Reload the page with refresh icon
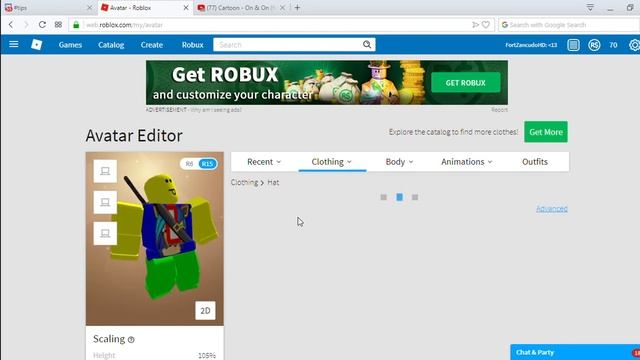The width and height of the screenshot is (640, 360). point(42,25)
